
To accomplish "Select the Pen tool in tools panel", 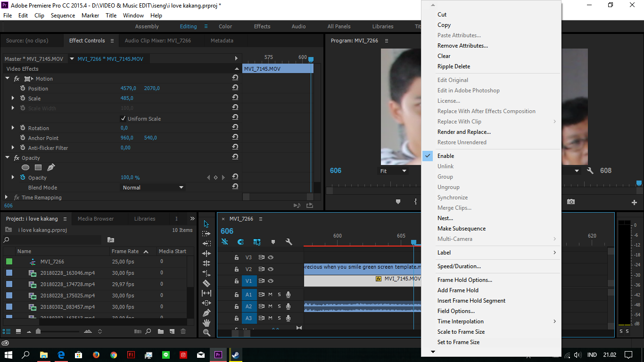I will point(206,313).
